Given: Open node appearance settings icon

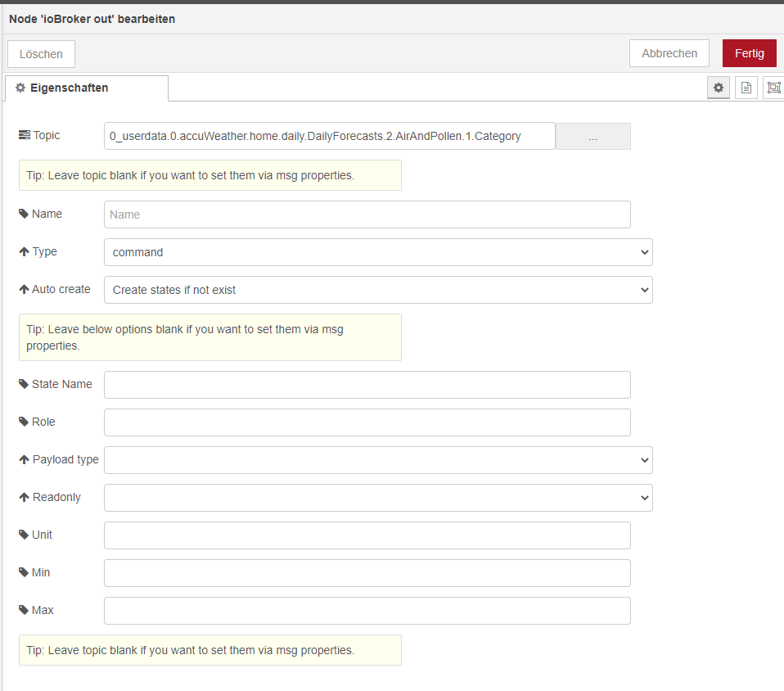Looking at the screenshot, I should 773,88.
